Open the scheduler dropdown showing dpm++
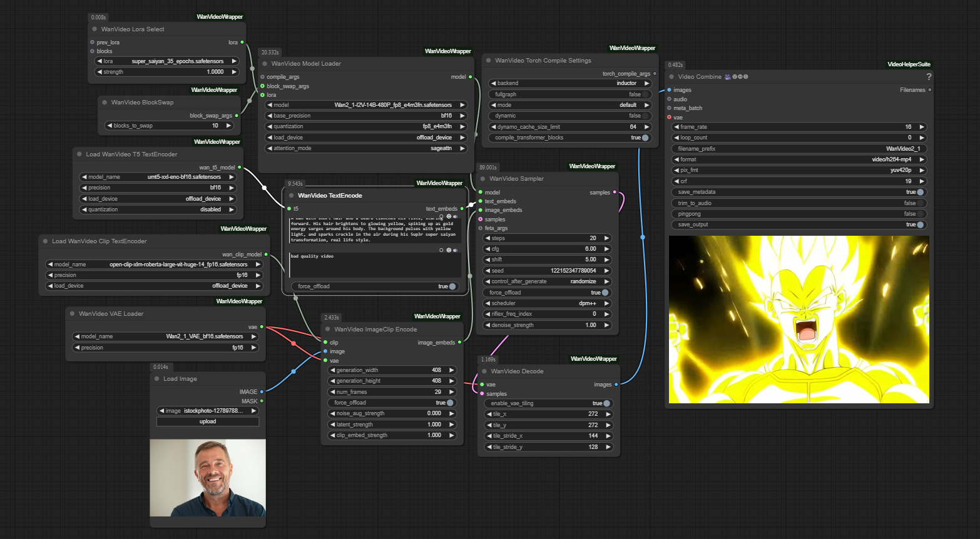The image size is (980, 539). (x=548, y=303)
